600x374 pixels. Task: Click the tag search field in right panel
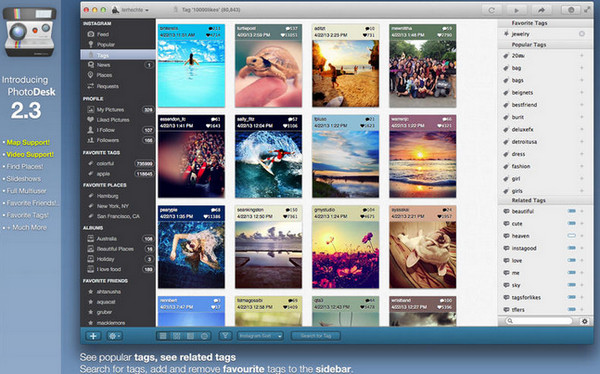coord(538,321)
